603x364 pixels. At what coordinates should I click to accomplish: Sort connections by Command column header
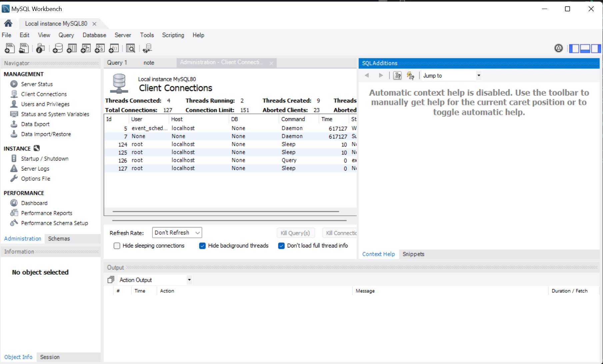click(x=298, y=119)
